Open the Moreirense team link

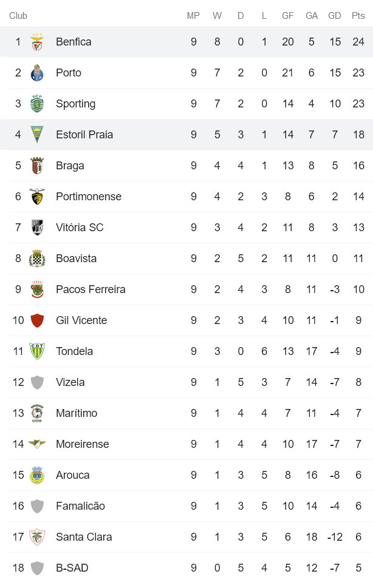tap(83, 444)
